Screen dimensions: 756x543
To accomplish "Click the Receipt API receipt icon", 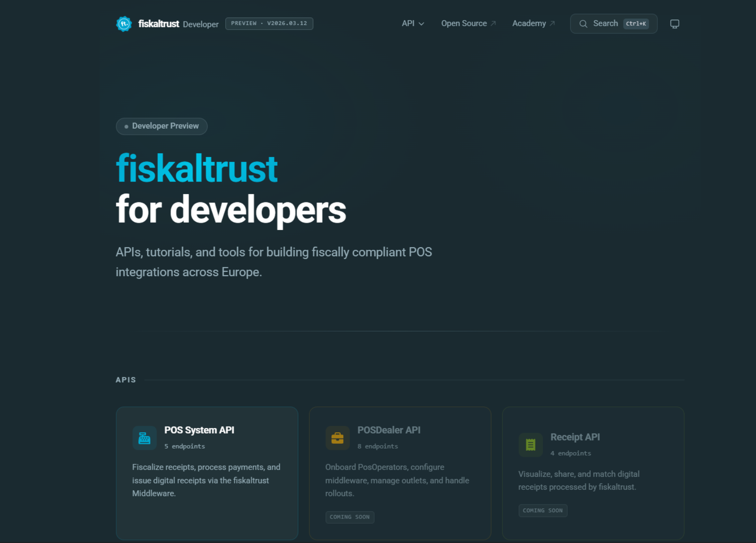I will (x=530, y=445).
